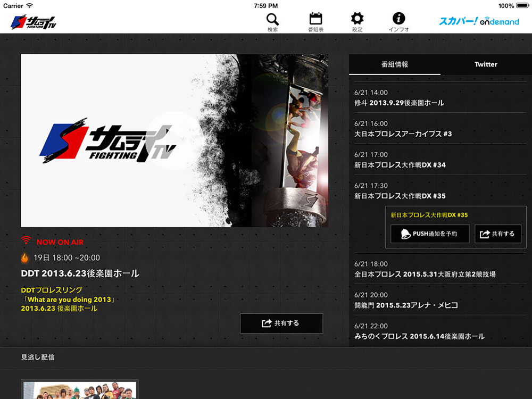The image size is (532, 399).
Task: Click the yellow 新日本プロレス大作戦DX #35 popup title
Action: tap(429, 215)
